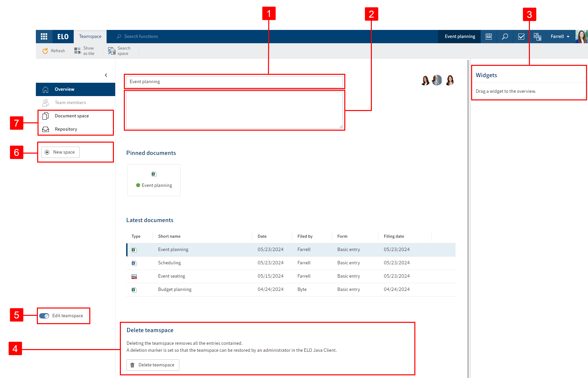Click the Byte entry in Filed by column

click(302, 290)
